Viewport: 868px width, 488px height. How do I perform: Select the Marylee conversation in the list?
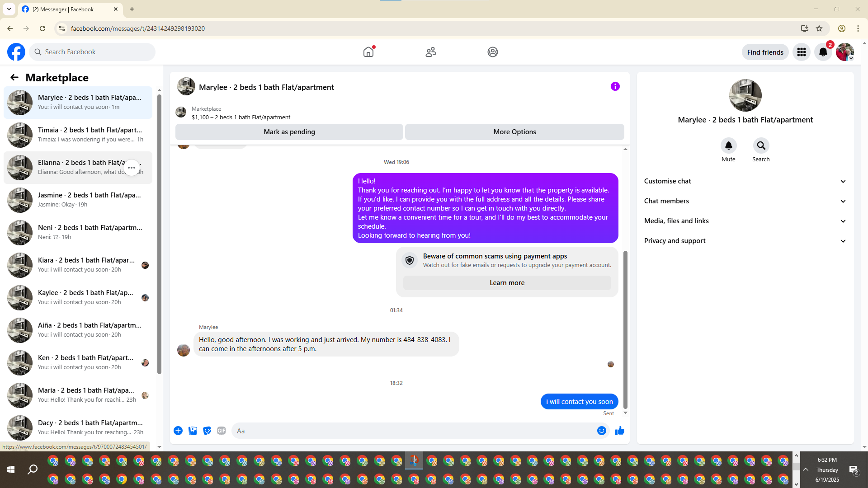point(78,103)
